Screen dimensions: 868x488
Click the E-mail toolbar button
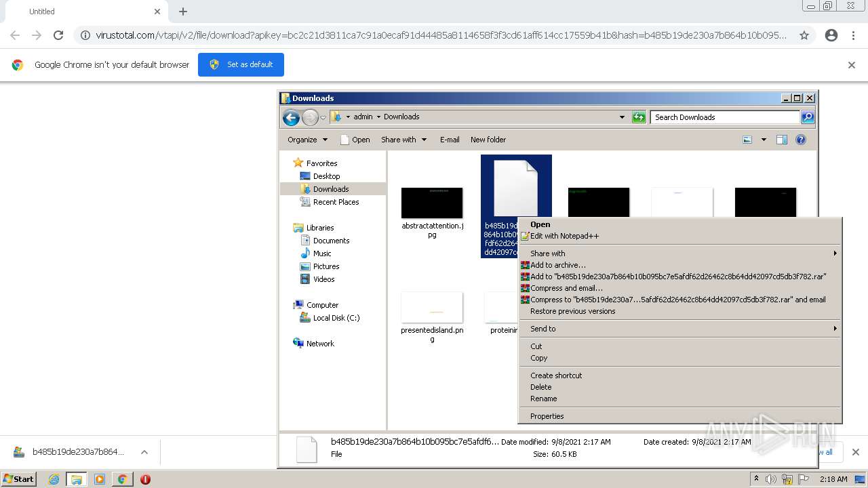coord(450,140)
